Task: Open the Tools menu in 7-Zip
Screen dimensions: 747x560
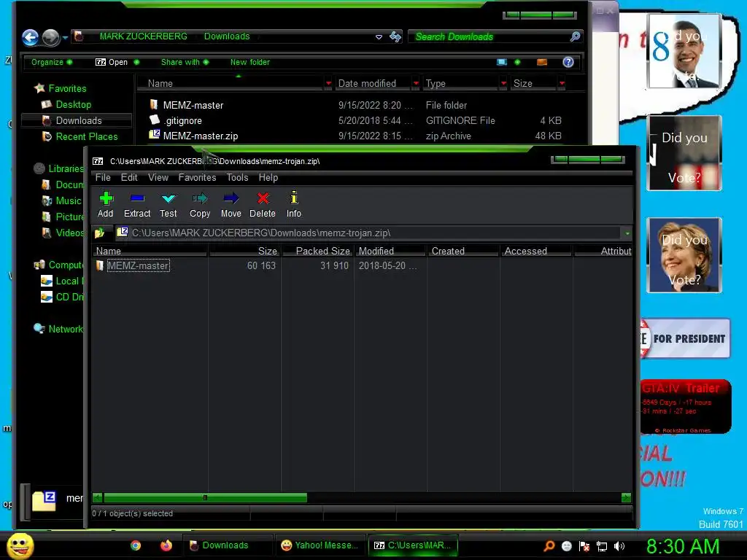Action: click(237, 178)
